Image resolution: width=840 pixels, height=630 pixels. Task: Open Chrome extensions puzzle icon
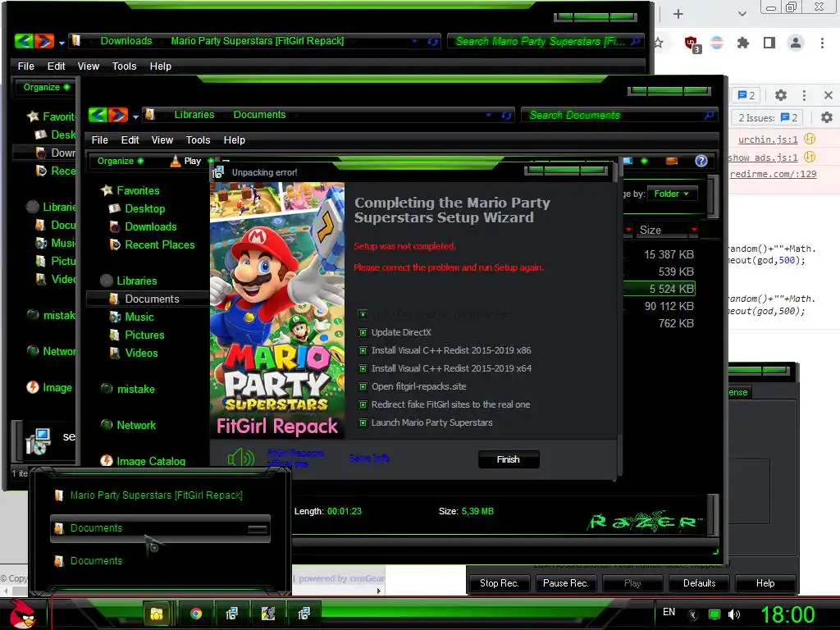point(742,43)
